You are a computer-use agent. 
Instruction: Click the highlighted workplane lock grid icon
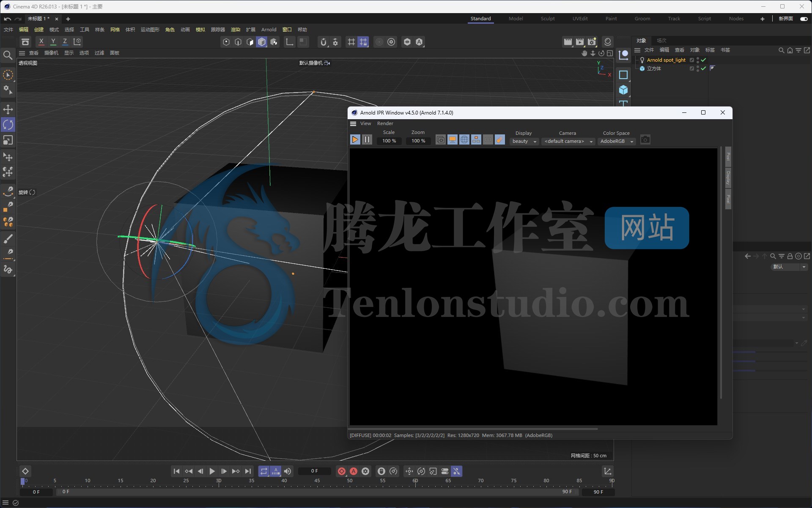click(363, 42)
